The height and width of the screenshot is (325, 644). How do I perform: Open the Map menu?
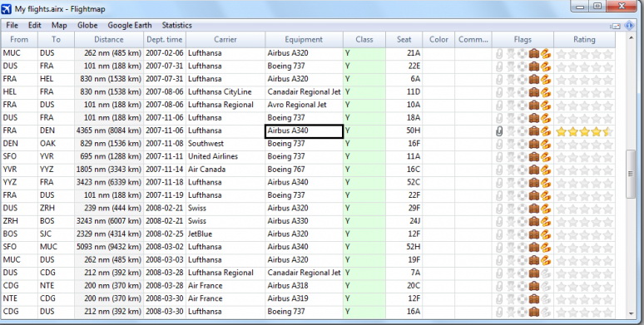click(59, 26)
